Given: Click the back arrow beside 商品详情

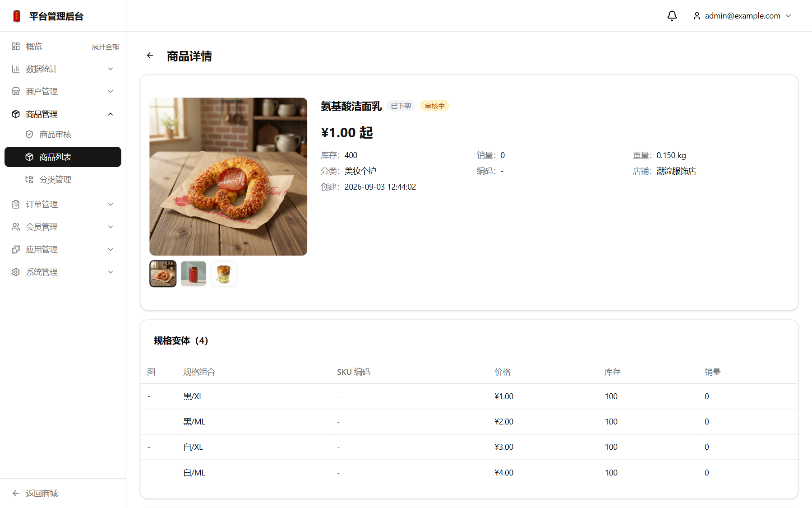Looking at the screenshot, I should 150,56.
